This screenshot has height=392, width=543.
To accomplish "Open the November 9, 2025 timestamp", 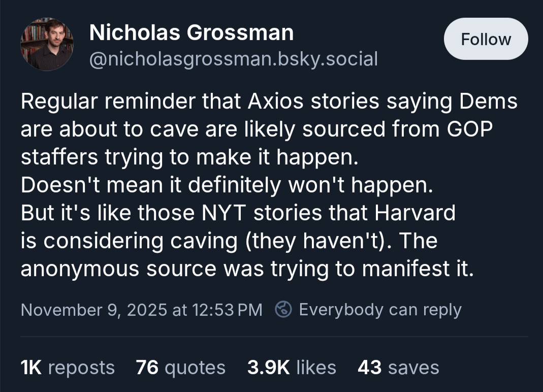I will tap(141, 309).
